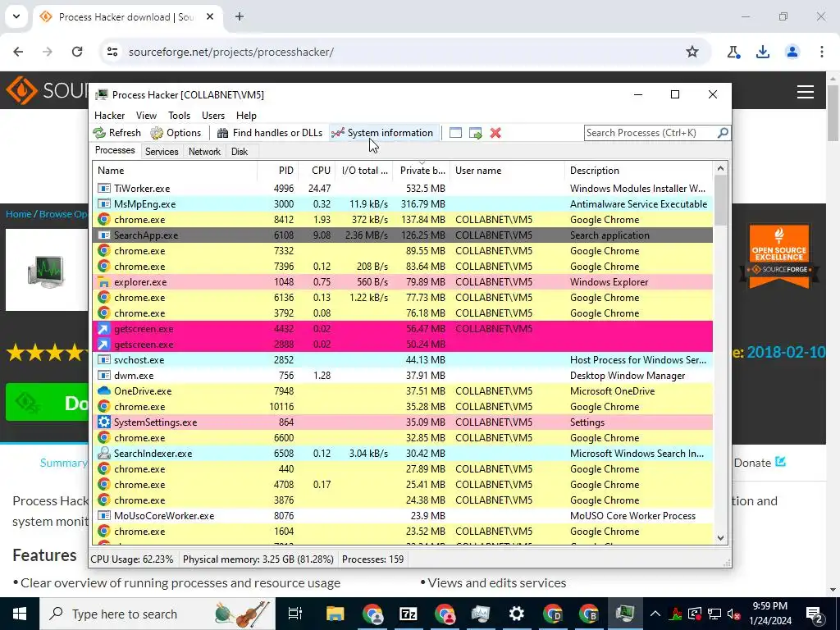The width and height of the screenshot is (840, 630).
Task: Open the View menu
Action: coord(146,115)
